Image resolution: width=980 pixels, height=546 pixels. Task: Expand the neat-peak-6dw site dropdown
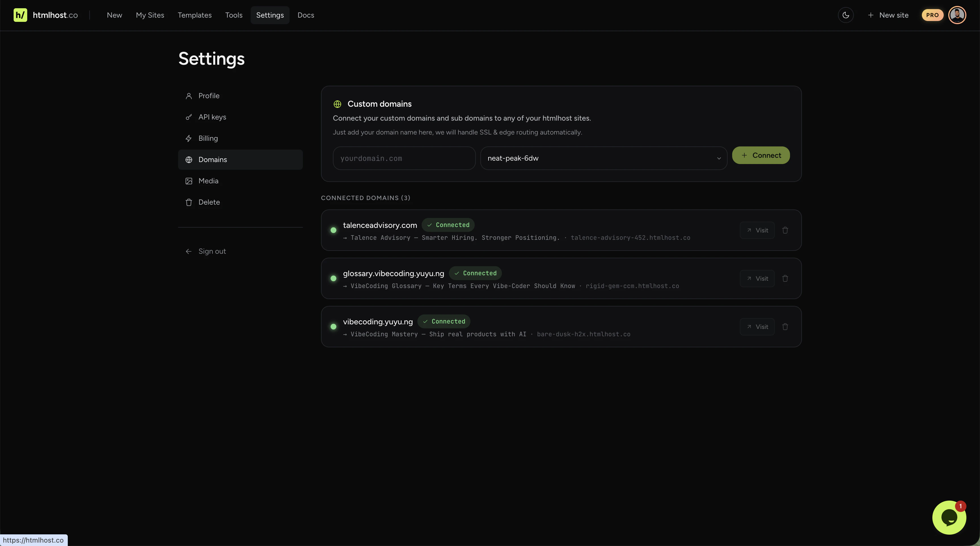pyautogui.click(x=604, y=158)
